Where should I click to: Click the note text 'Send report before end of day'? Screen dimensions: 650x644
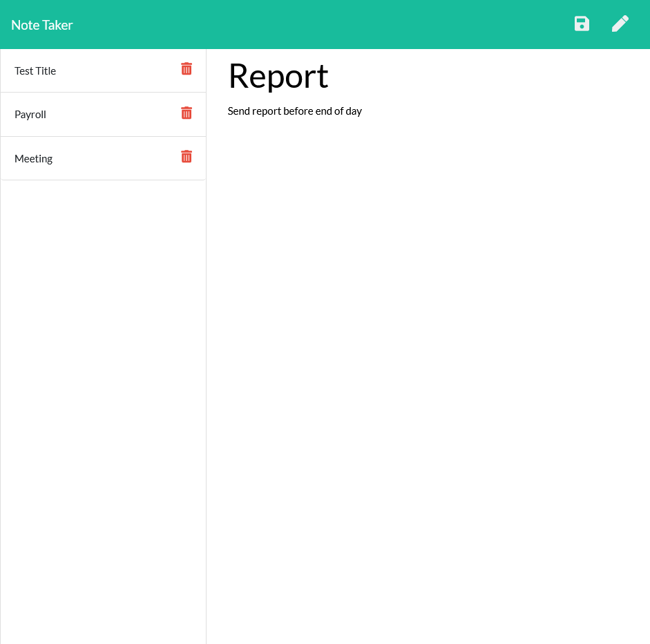tap(295, 111)
